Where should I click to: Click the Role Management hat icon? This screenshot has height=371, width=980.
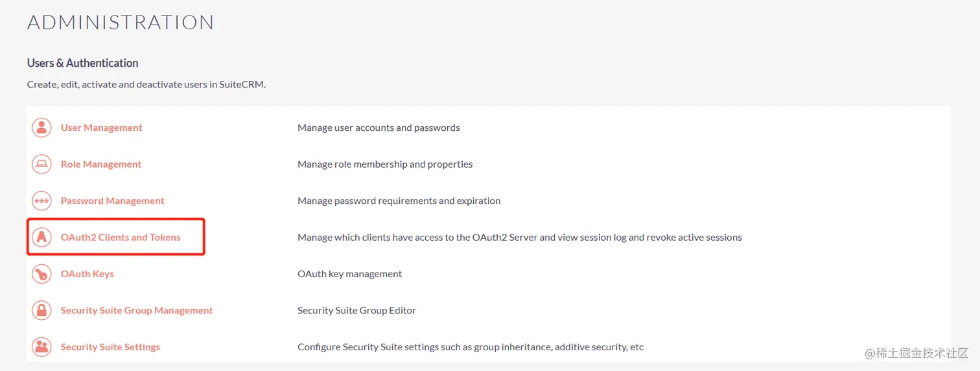[41, 164]
